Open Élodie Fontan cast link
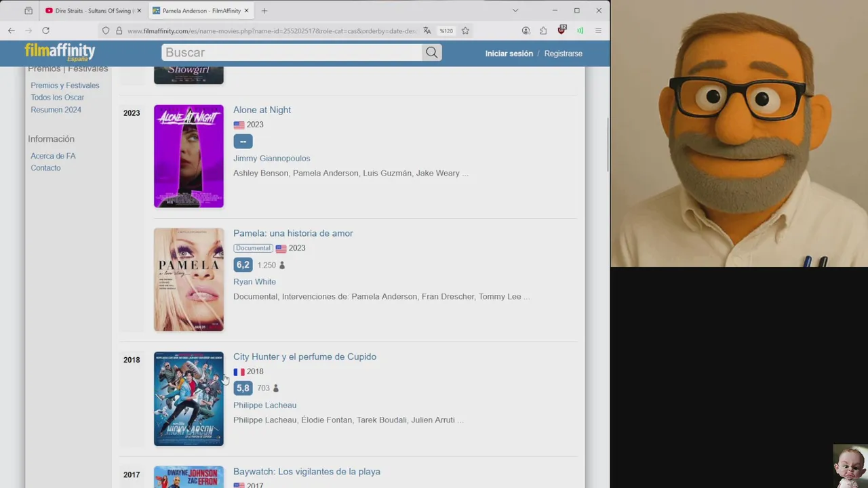 [327, 420]
